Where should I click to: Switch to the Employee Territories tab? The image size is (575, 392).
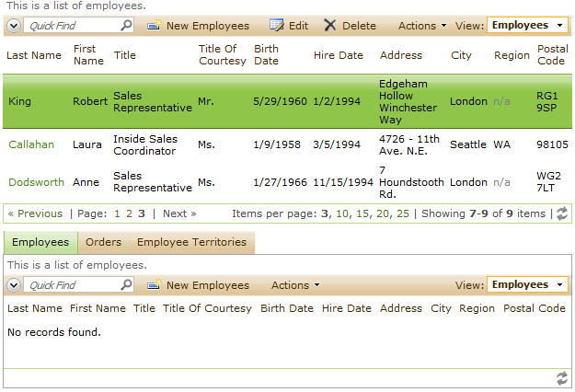191,242
